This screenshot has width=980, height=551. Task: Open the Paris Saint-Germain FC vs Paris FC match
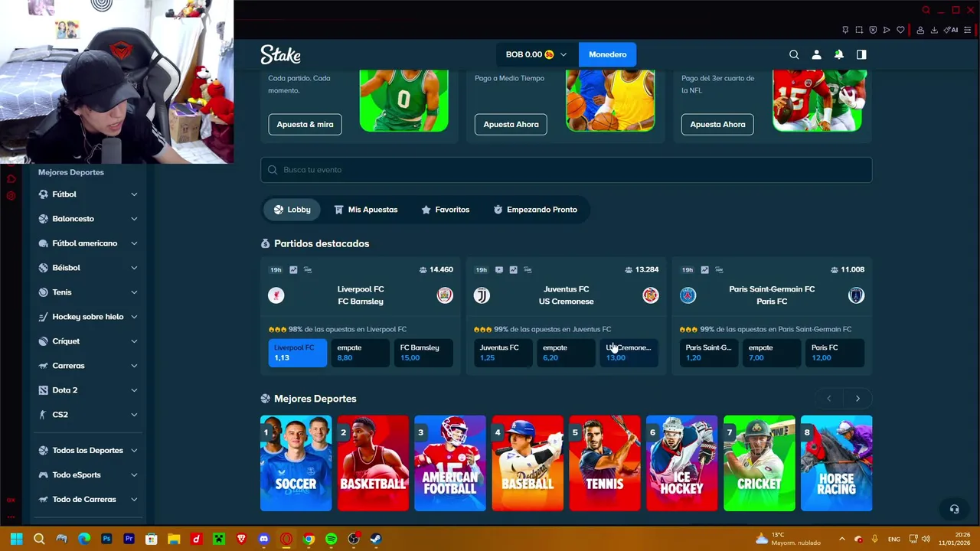[772, 295]
